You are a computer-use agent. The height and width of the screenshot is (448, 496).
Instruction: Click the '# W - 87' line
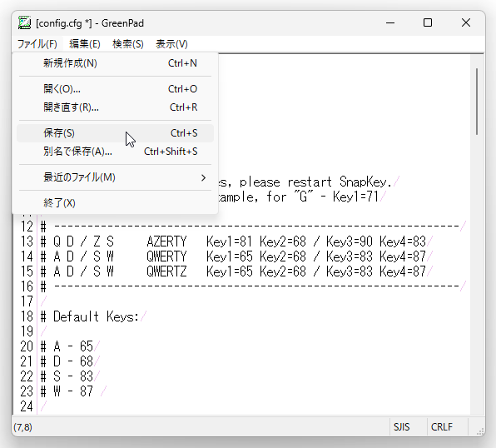pos(67,391)
